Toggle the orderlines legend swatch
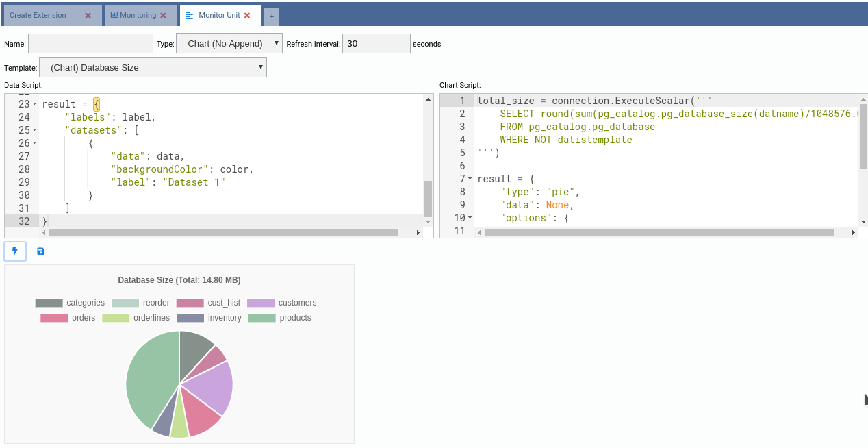 coord(116,318)
